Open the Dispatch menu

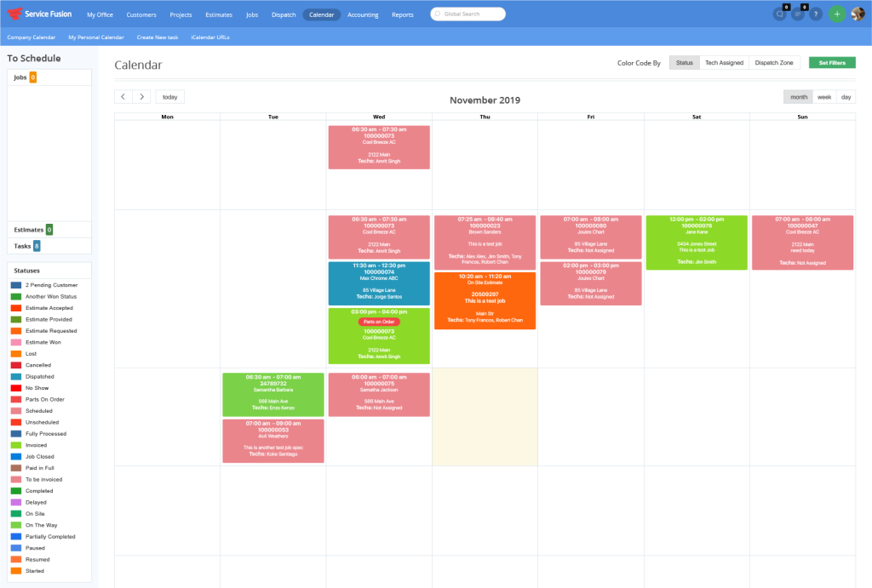point(282,14)
